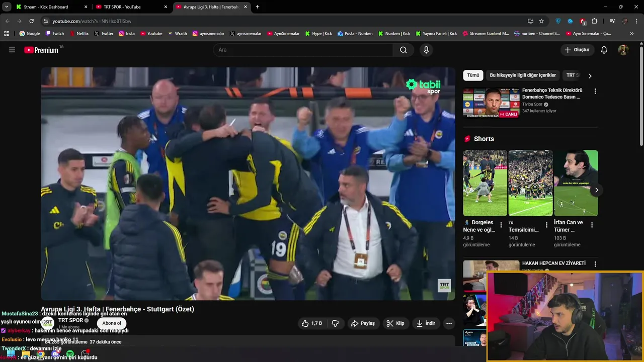Open the Dorgeles Nene short thumbnail
This screenshot has height=362, width=644.
click(x=485, y=183)
